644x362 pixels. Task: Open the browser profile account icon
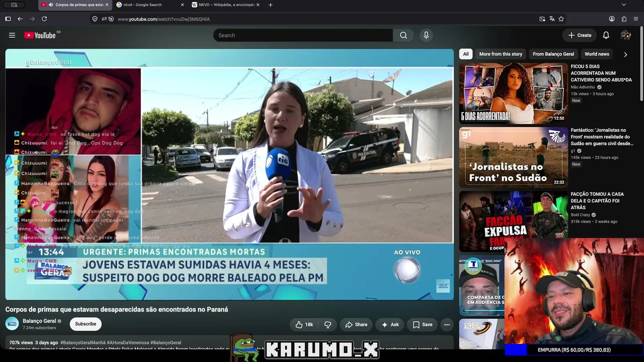pyautogui.click(x=612, y=19)
